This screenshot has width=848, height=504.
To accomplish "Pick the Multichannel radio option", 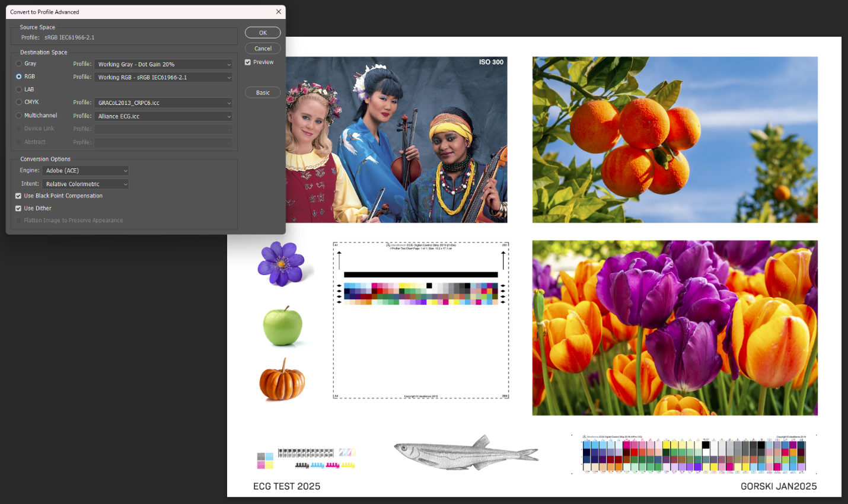I will [19, 116].
